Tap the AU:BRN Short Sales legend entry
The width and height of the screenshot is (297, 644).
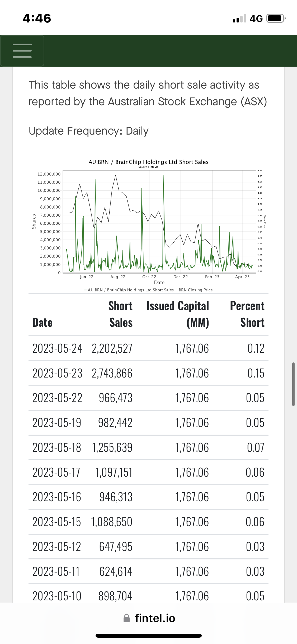click(129, 290)
